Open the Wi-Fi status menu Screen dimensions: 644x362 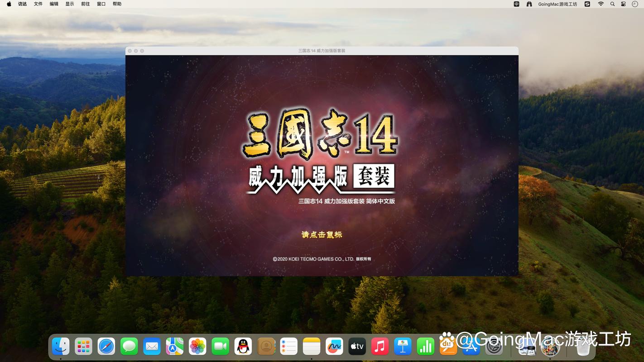[601, 4]
